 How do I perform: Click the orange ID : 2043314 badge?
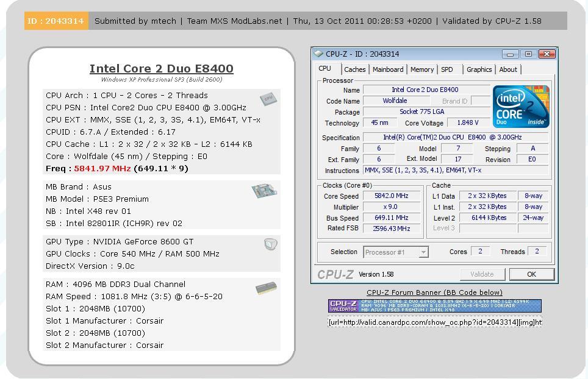(56, 21)
